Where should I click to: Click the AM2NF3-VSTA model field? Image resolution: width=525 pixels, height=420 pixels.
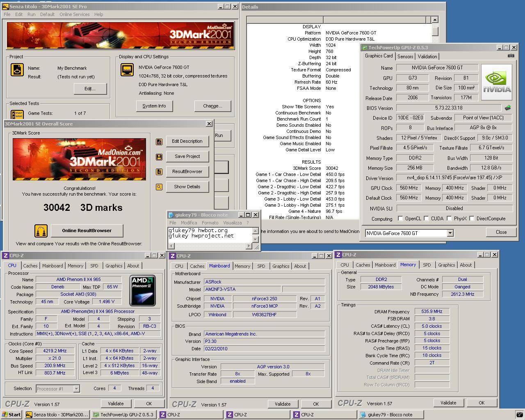click(242, 290)
